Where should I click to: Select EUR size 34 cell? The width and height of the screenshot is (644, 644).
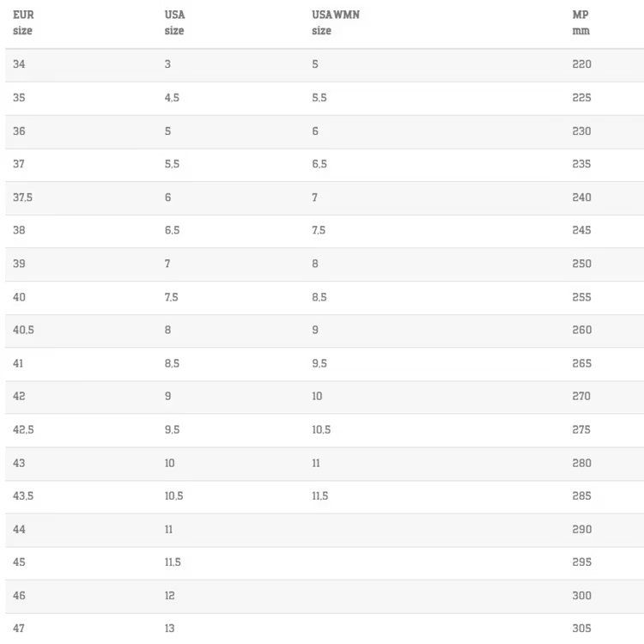pyautogui.click(x=19, y=64)
